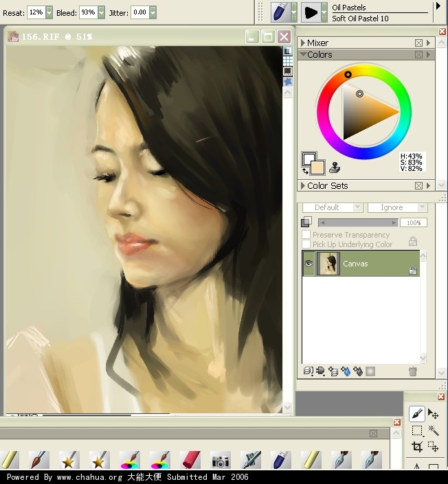Expand the Color Sets palette triangle

point(303,185)
